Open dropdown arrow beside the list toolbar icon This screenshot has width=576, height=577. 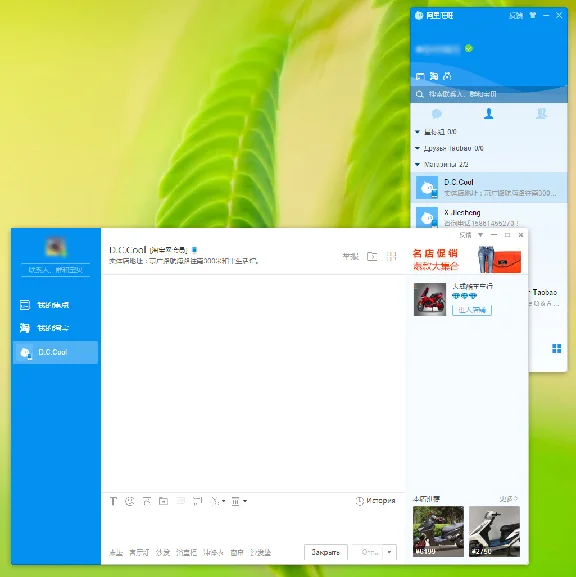coord(245,501)
